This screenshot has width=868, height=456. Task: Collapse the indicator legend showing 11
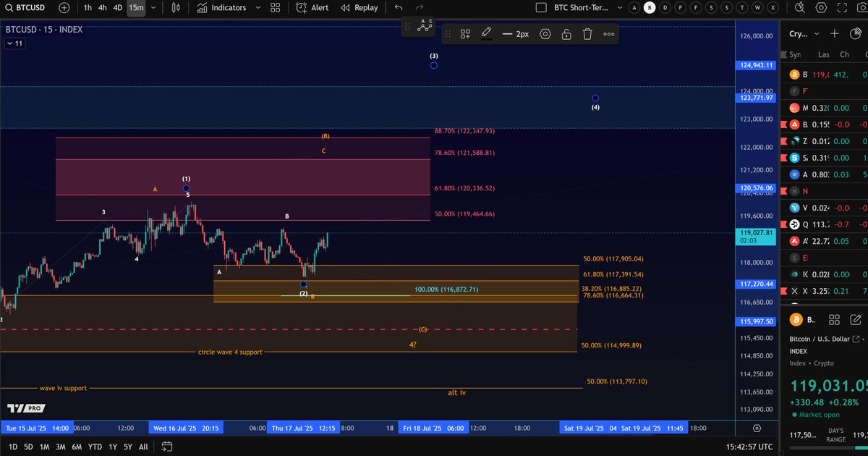pos(14,43)
